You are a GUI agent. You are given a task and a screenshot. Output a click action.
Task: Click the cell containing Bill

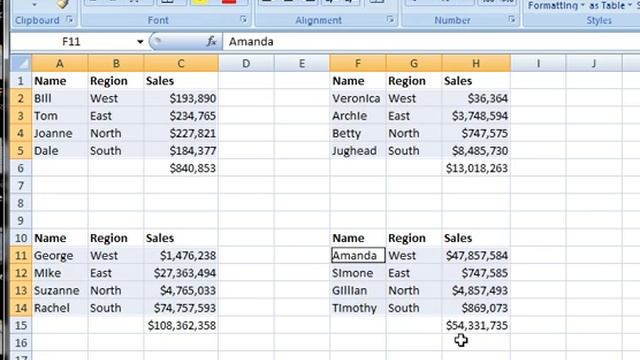click(x=60, y=98)
